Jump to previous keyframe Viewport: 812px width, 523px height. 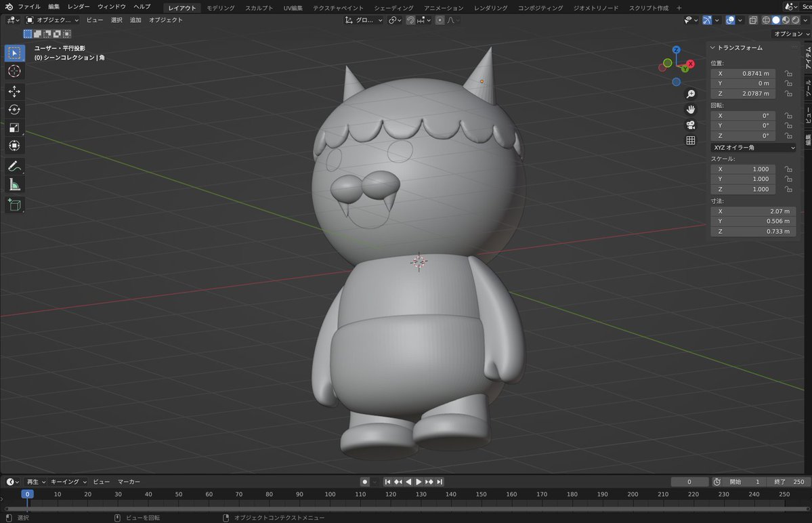click(x=398, y=482)
